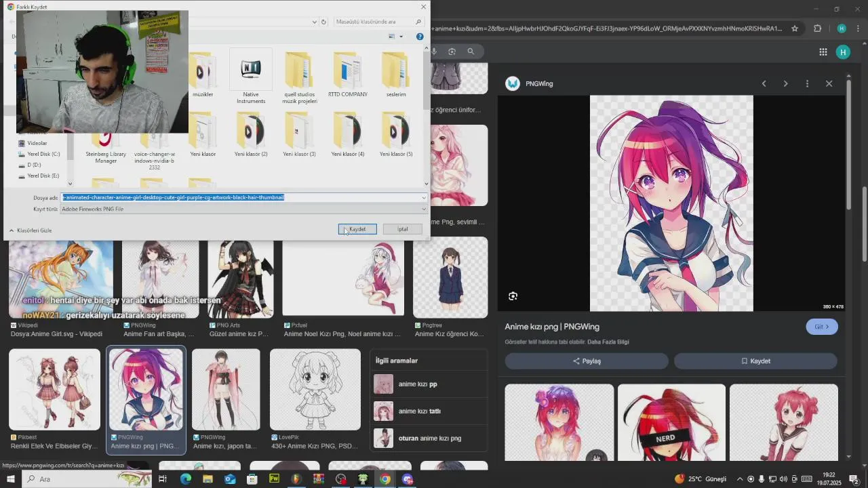This screenshot has height=488, width=868.
Task: Go to next image in preview panel
Action: (785, 83)
